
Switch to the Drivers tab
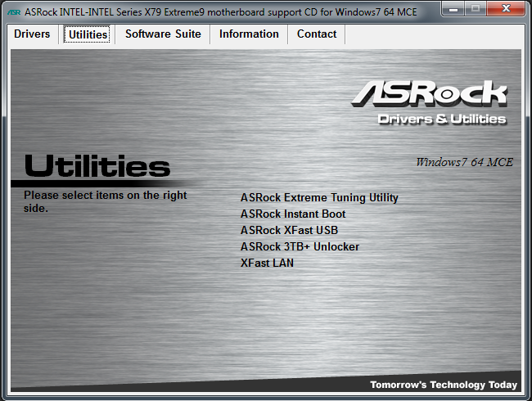tap(32, 34)
